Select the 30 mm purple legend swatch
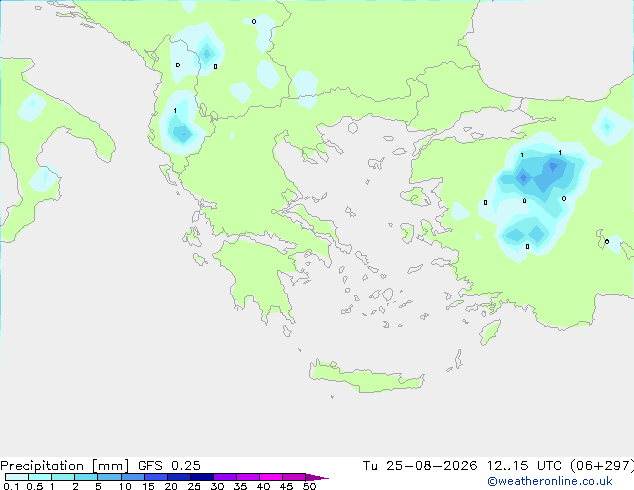The width and height of the screenshot is (634, 490). [225, 477]
